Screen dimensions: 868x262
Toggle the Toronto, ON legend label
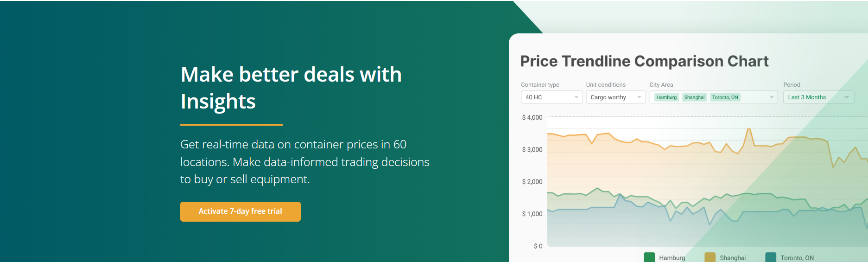797,258
